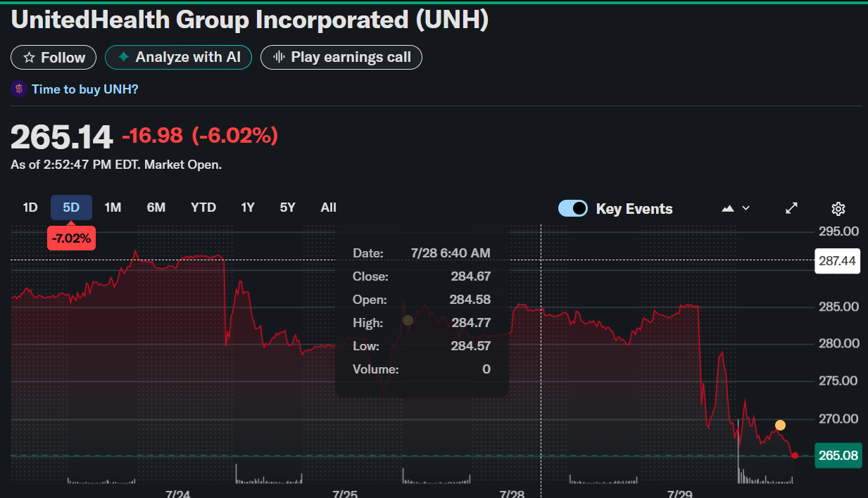
Task: Click the tooltip Close value 284.67
Action: [471, 276]
